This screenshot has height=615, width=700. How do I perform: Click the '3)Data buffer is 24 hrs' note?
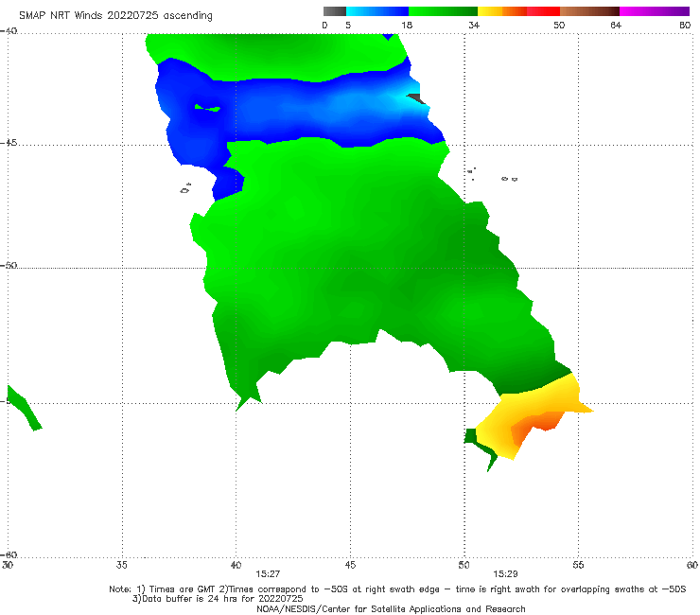tap(218, 599)
